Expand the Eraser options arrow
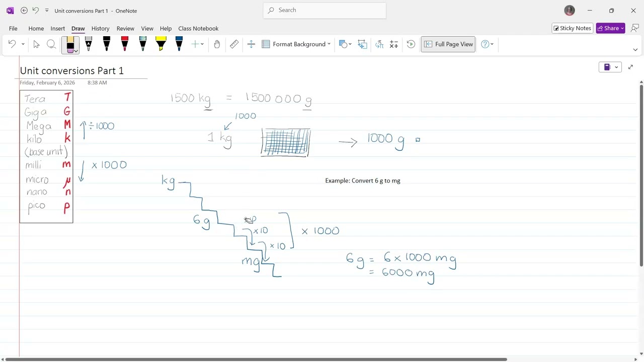This screenshot has width=644, height=362. click(x=75, y=51)
